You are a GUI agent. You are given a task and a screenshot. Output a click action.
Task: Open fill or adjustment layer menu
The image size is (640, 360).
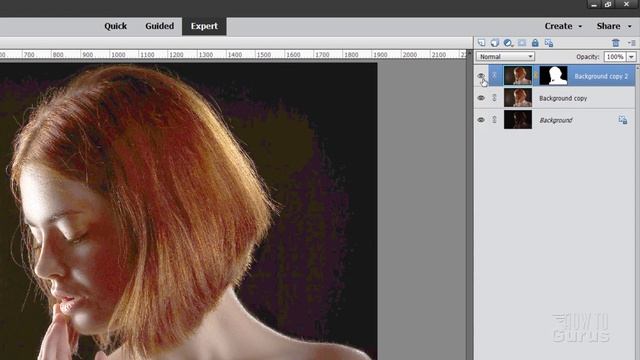click(508, 43)
